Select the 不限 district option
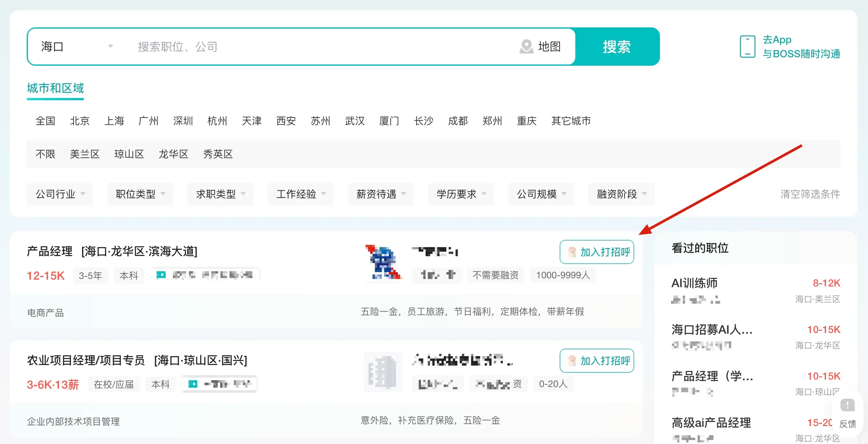 (46, 154)
